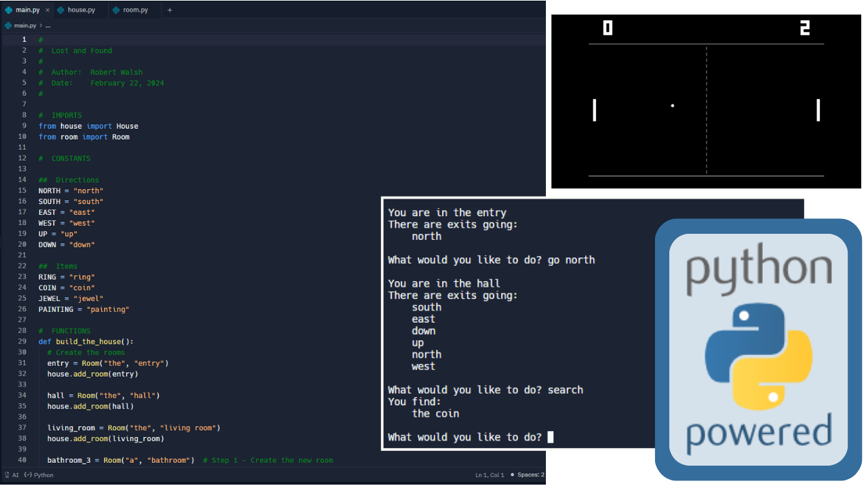Screen dimensions: 868x488
Task: Click the left paddle in the Pong game
Action: pos(595,110)
